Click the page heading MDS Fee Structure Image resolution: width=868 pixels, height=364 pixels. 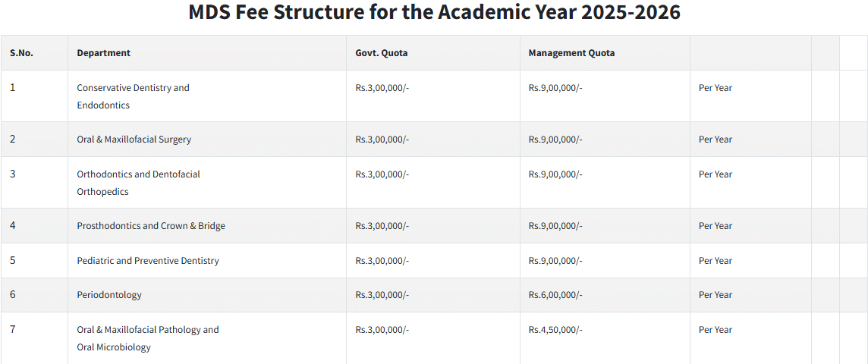434,13
